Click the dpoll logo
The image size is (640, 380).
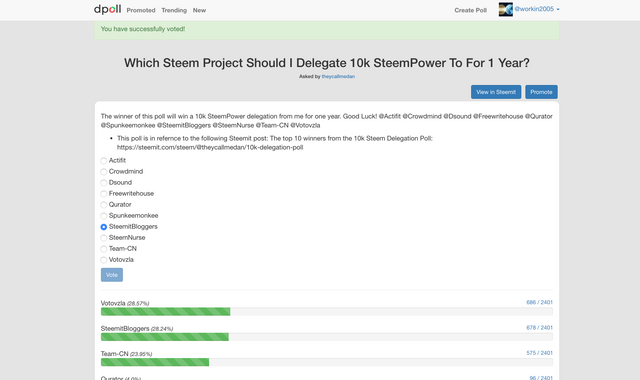107,9
